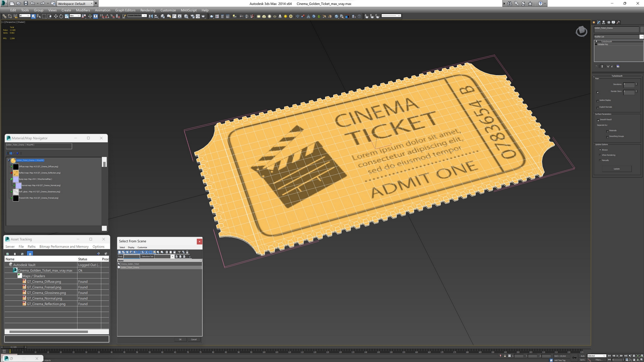The image size is (644, 362).
Task: Click the Update button in TurboSmooth panel
Action: coord(616,169)
